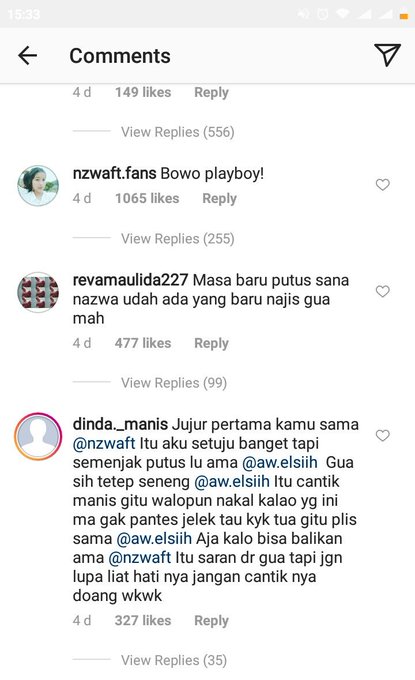Reply to the 149 likes comment
The image size is (415, 680).
(211, 92)
